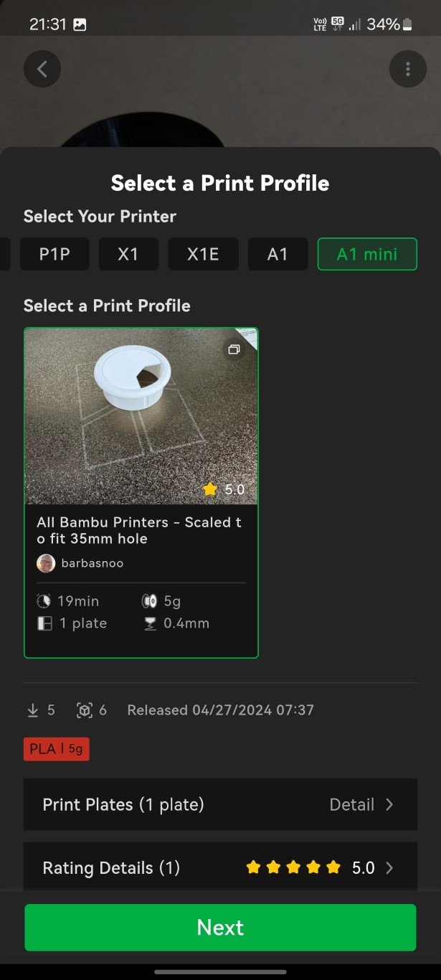The image size is (441, 980).
Task: Tap the yellow star rating on thumbnail
Action: [x=210, y=489]
